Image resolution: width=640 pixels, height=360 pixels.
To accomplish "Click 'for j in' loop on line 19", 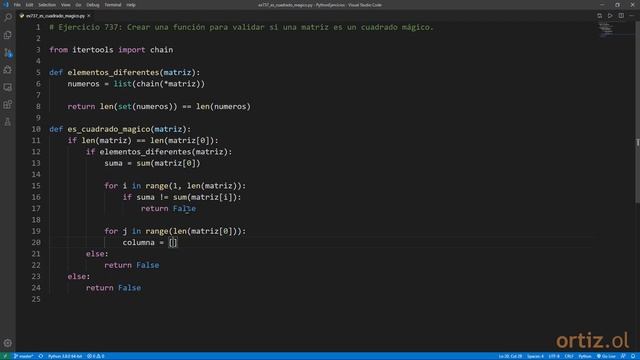I will click(x=122, y=231).
